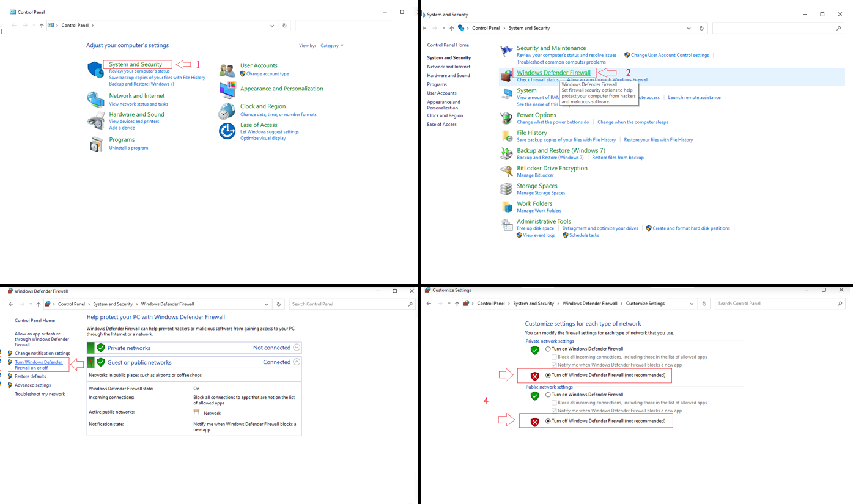Click the Ease of Access icon
The width and height of the screenshot is (853, 504).
(227, 131)
